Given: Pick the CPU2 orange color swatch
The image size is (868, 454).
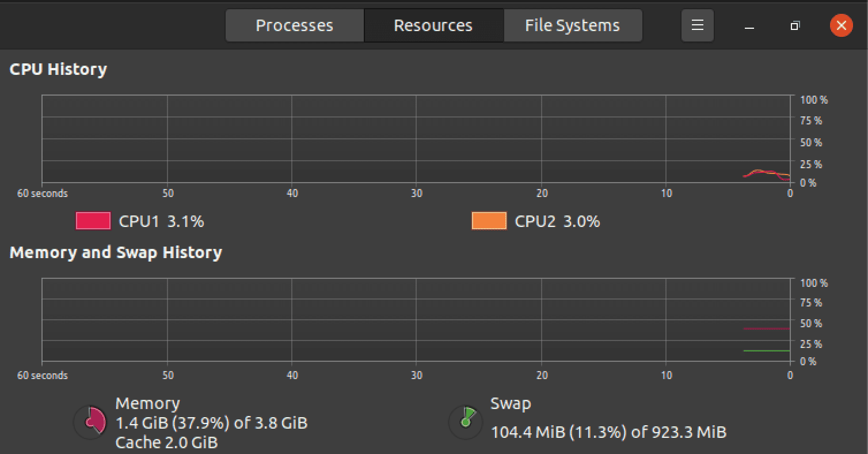Looking at the screenshot, I should [x=489, y=221].
